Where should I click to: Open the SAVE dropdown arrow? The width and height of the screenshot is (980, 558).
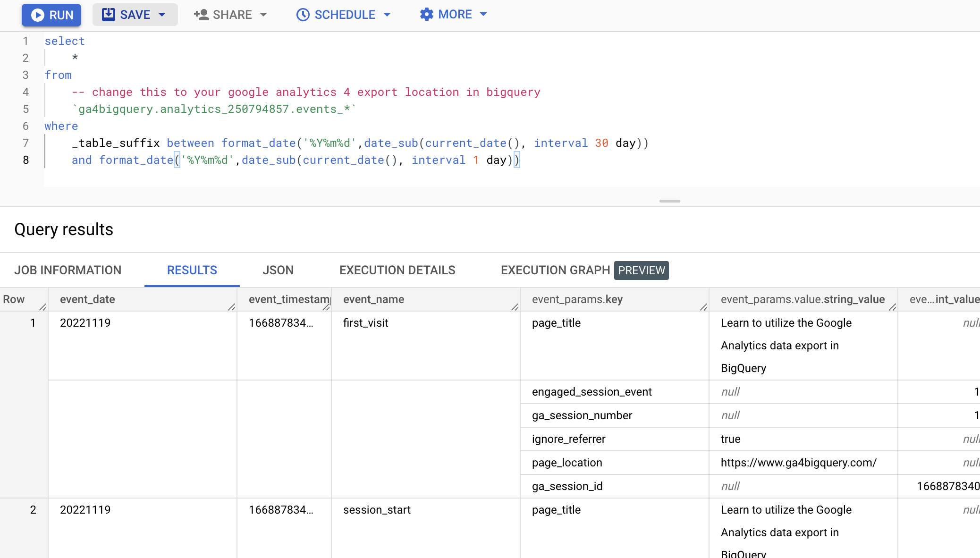tap(162, 15)
